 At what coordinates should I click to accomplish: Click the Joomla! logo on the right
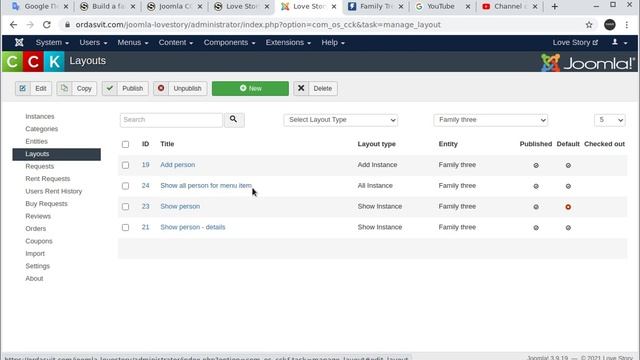point(588,63)
